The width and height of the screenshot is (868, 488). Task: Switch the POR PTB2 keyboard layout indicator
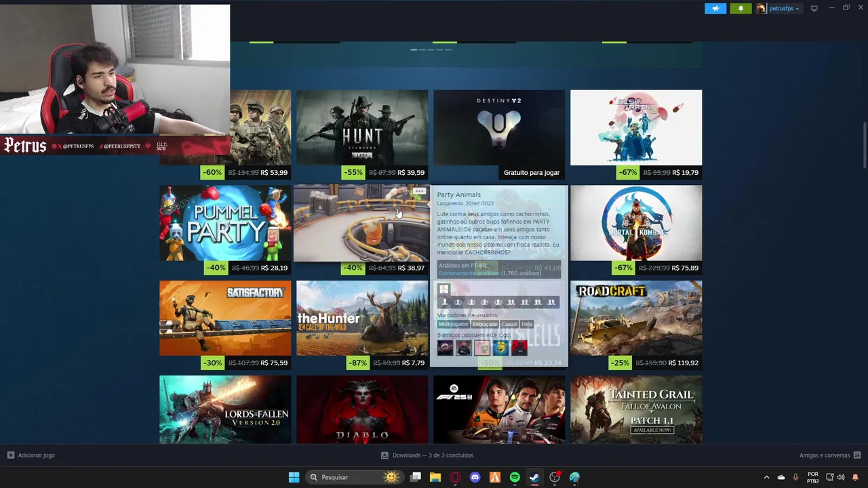click(x=812, y=477)
